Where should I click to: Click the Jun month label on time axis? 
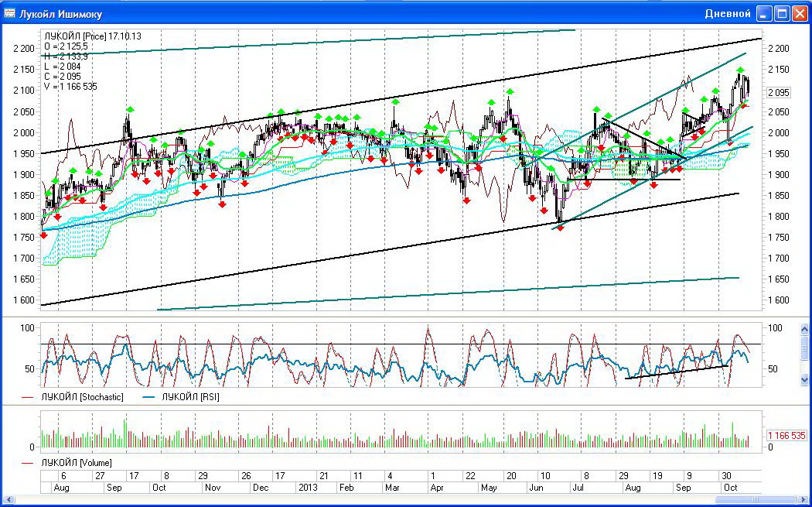(x=536, y=488)
